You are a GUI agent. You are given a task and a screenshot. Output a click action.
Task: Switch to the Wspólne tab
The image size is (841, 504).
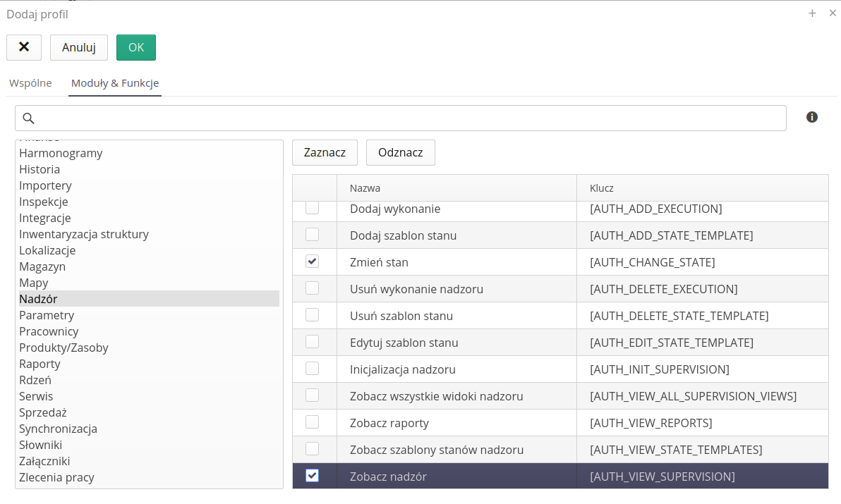(x=30, y=83)
